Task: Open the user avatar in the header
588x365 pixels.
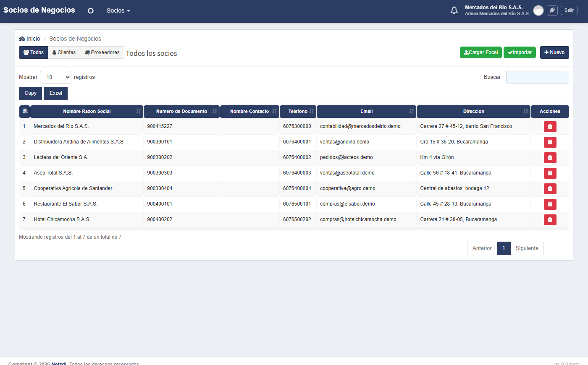Action: coord(538,10)
